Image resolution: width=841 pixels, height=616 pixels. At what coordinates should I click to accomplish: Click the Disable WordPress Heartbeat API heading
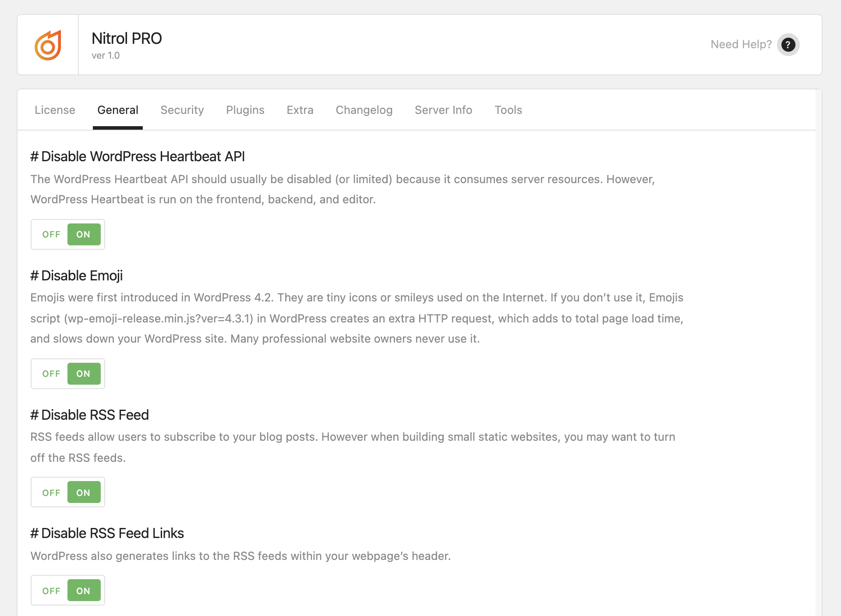(138, 156)
